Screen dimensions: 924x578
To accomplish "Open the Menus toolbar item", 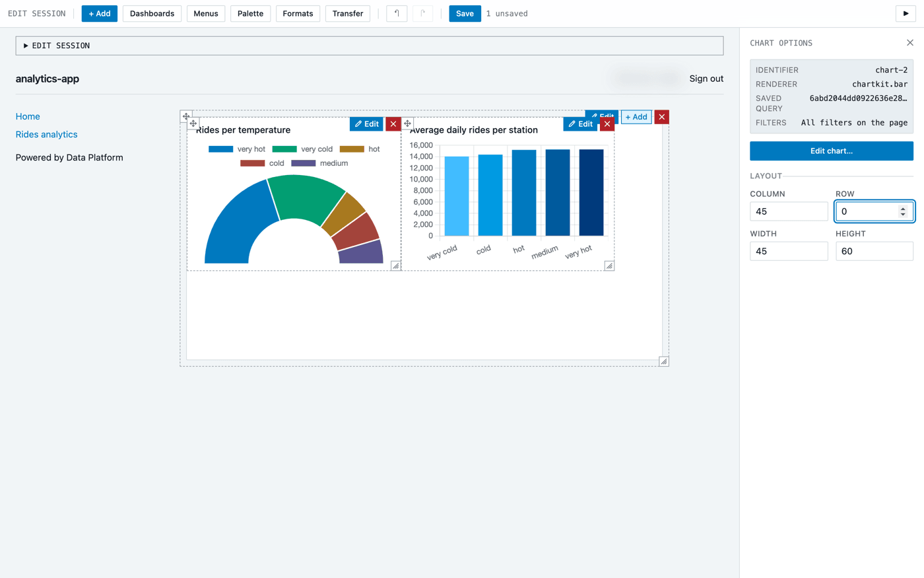I will point(206,13).
